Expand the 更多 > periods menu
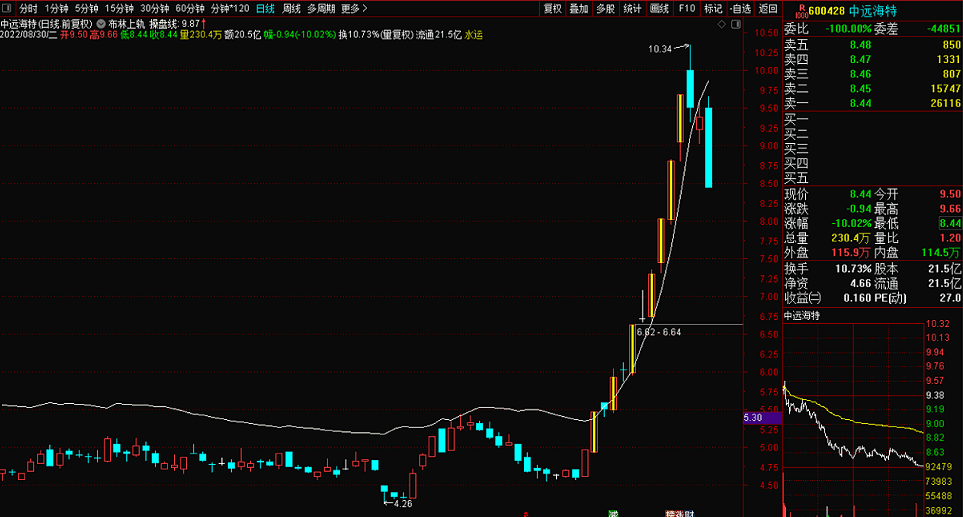Screen dimensions: 963x517 (354, 9)
